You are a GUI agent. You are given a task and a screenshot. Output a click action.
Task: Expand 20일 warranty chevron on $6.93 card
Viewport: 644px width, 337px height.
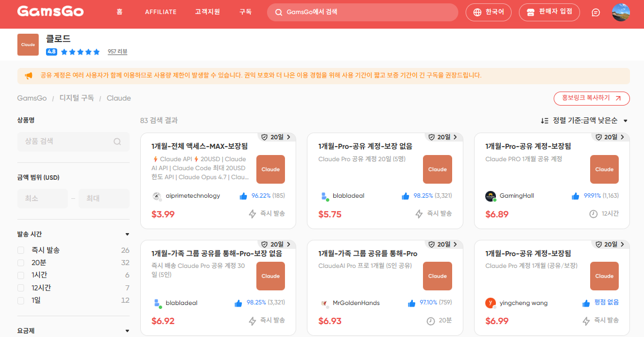(x=456, y=244)
